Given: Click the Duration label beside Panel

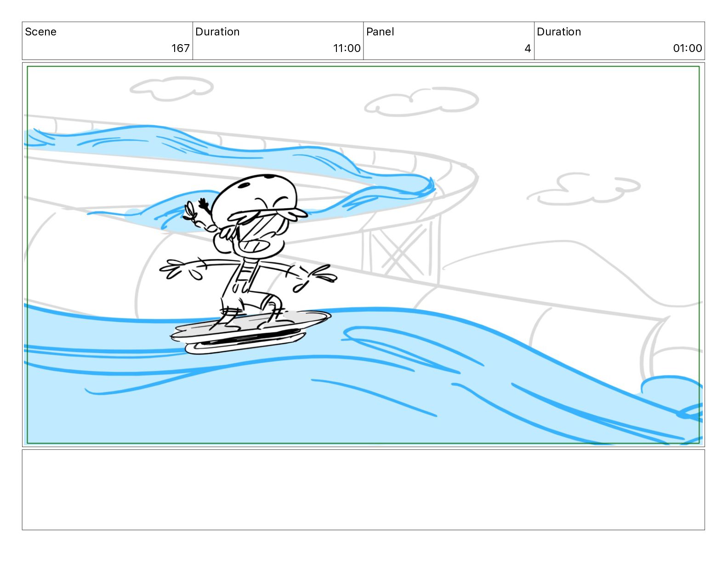Looking at the screenshot, I should point(559,32).
